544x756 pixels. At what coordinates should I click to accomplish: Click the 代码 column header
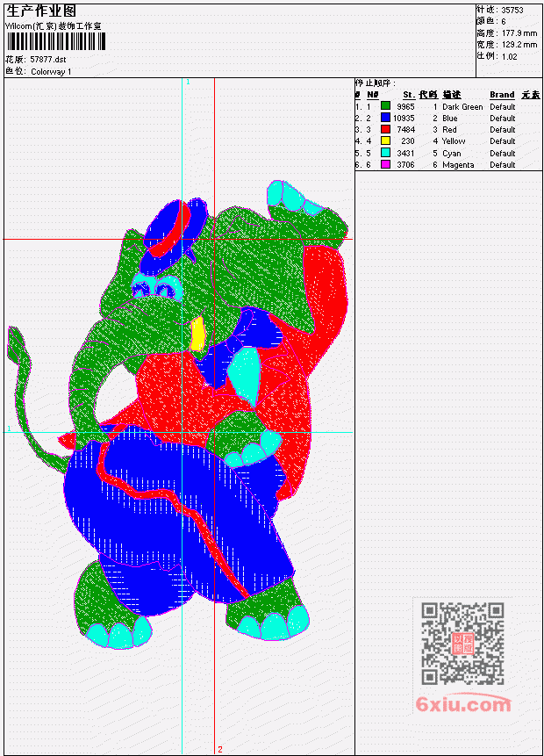coord(428,95)
